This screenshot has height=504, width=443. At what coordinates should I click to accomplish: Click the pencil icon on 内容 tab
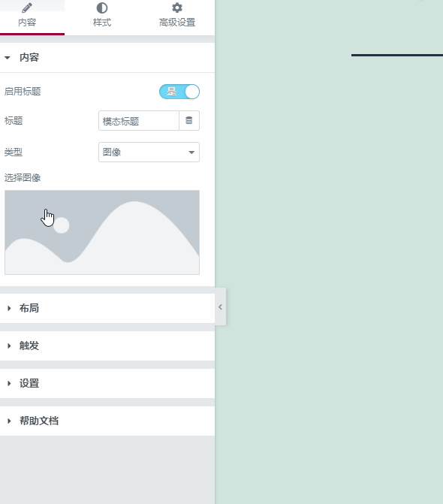tap(27, 8)
